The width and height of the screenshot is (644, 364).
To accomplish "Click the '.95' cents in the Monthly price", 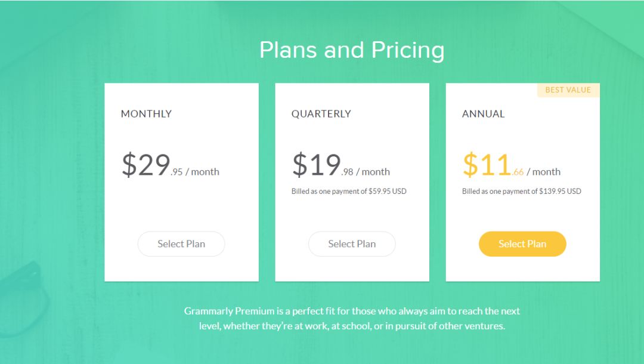I will [x=177, y=172].
